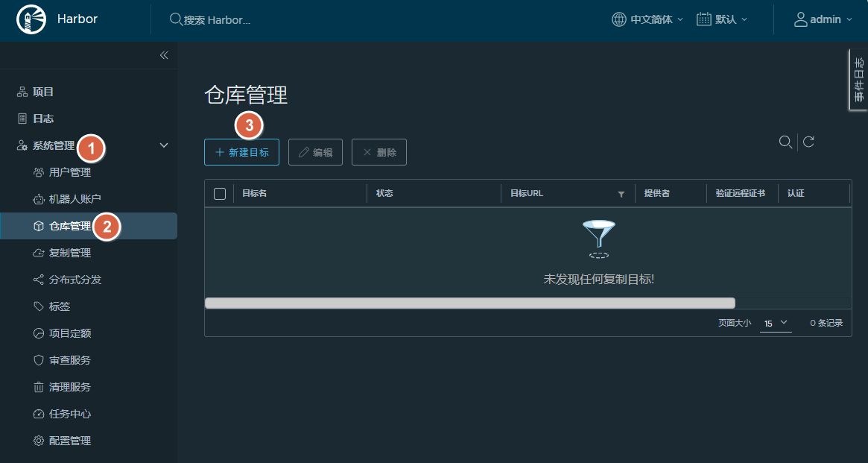Click the 编辑 button
This screenshot has width=868, height=463.
[316, 152]
